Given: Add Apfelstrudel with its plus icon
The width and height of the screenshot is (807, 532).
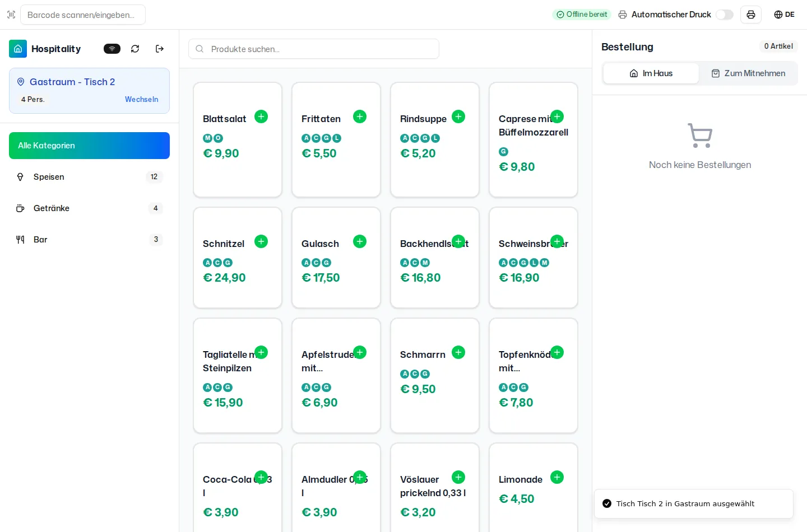Looking at the screenshot, I should (360, 352).
